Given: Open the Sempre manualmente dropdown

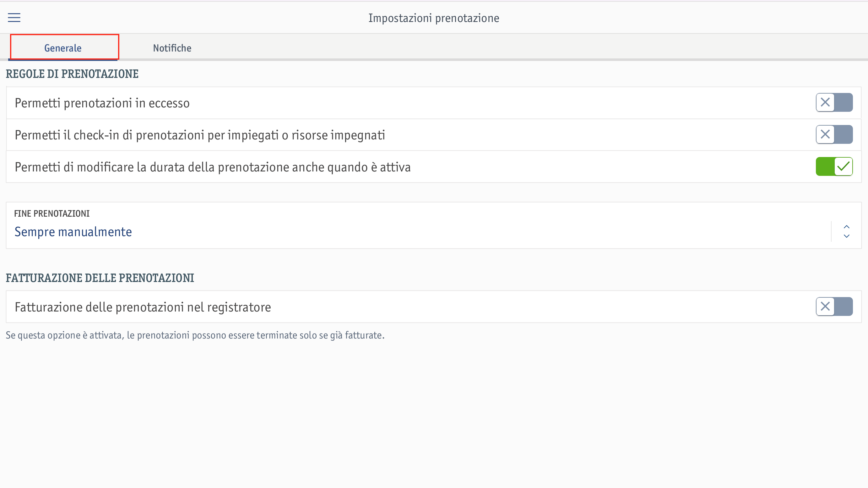Looking at the screenshot, I should point(434,225).
